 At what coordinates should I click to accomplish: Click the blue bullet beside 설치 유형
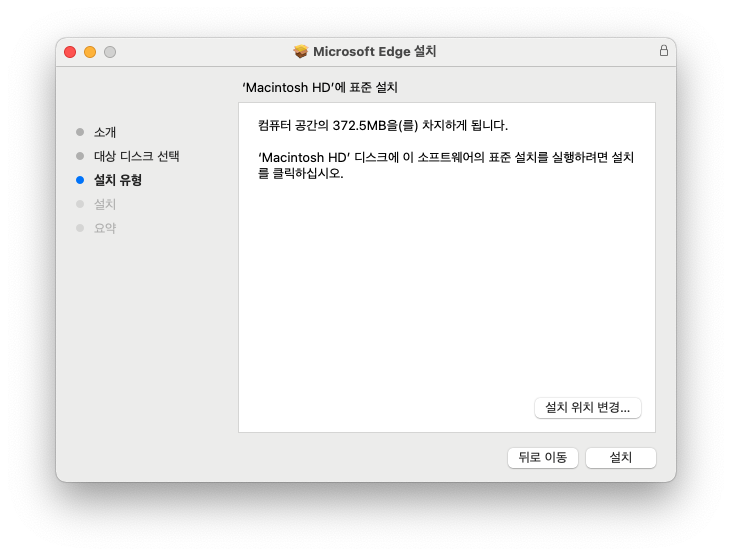point(80,180)
